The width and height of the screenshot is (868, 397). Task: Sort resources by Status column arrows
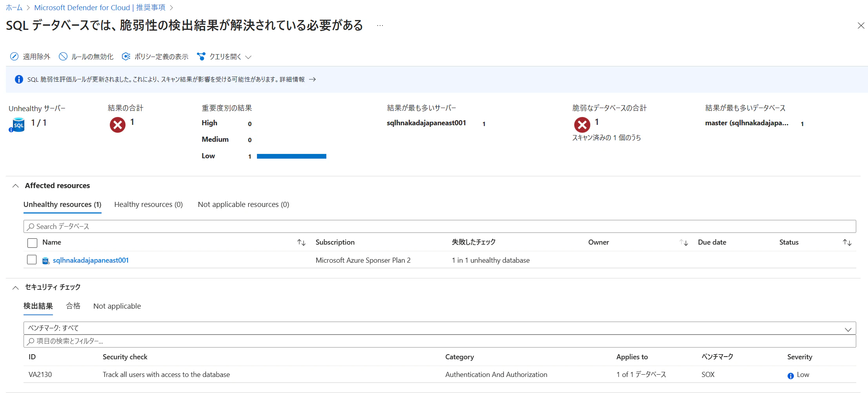[847, 243]
